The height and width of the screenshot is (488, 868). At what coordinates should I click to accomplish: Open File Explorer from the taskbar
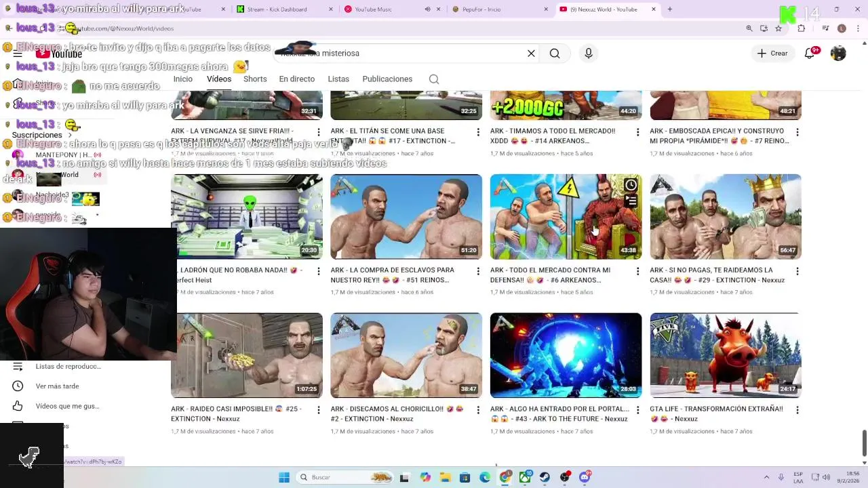pyautogui.click(x=446, y=477)
